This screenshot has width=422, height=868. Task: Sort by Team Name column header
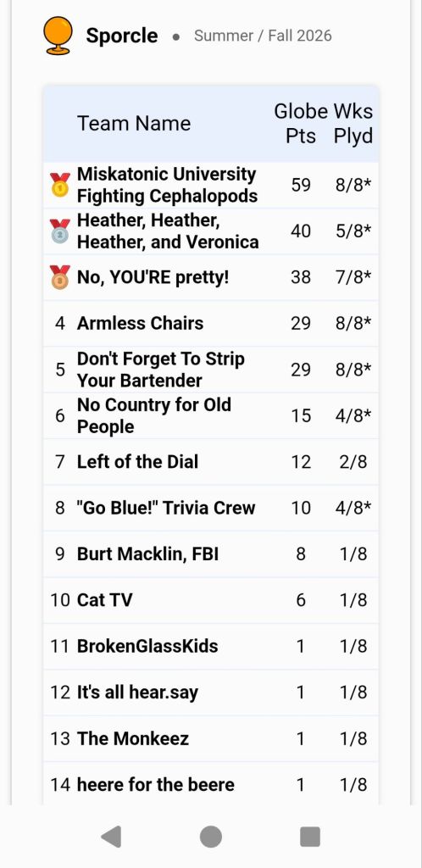coord(134,123)
